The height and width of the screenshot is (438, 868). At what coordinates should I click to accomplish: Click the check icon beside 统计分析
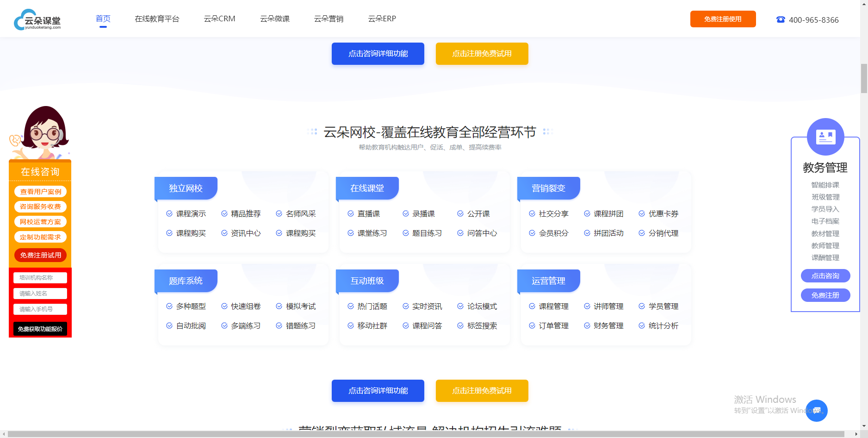coord(642,325)
